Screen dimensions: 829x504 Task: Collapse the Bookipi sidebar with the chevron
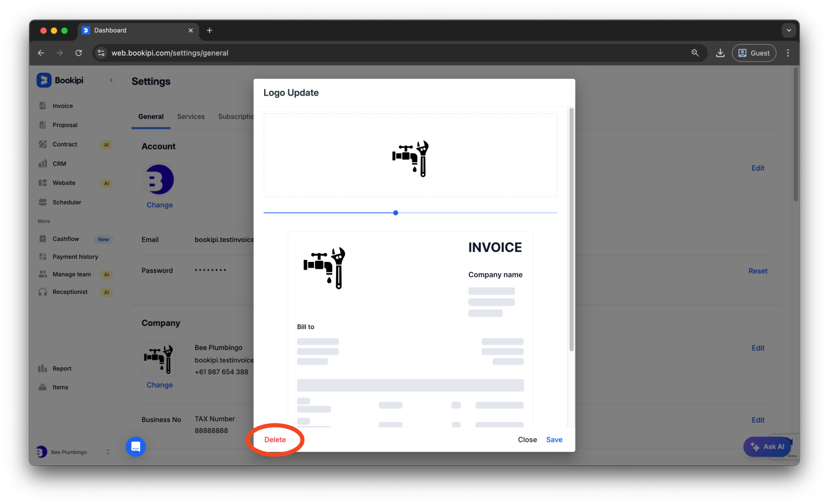pos(111,80)
